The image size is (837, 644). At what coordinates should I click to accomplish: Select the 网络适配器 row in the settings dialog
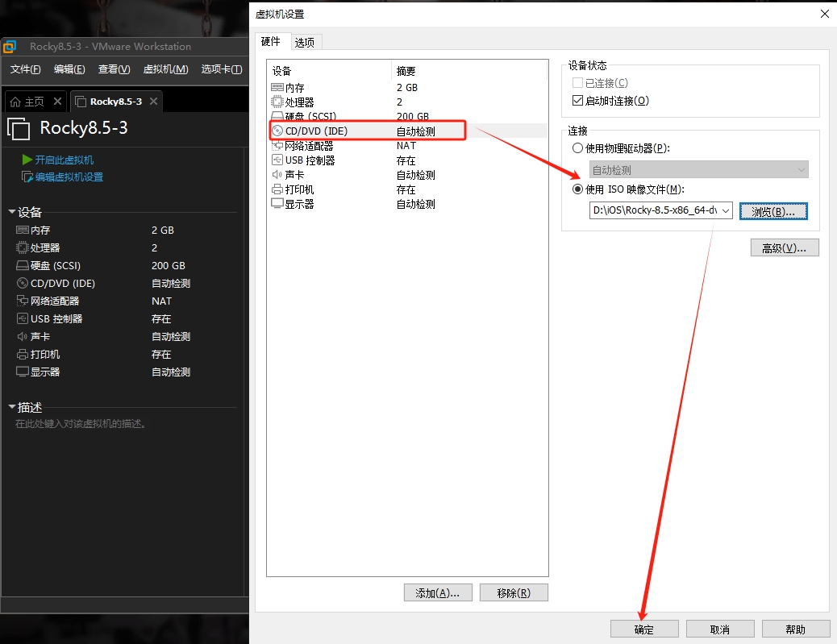coord(408,146)
